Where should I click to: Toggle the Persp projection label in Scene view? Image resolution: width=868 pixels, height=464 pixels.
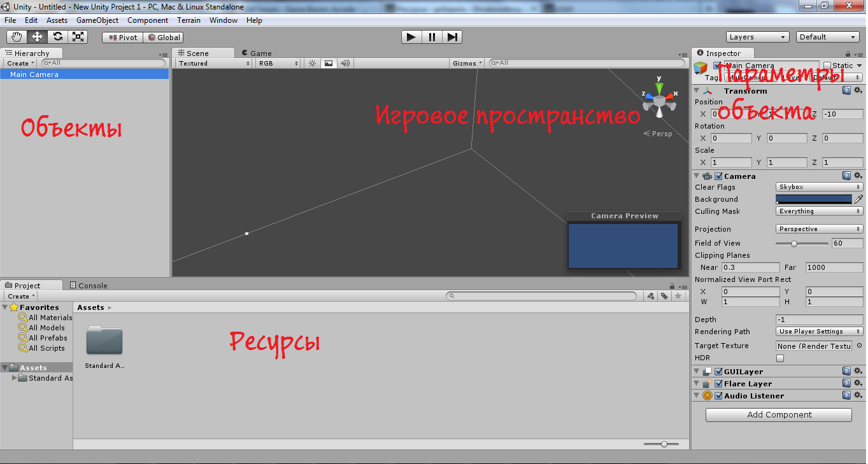[x=658, y=134]
